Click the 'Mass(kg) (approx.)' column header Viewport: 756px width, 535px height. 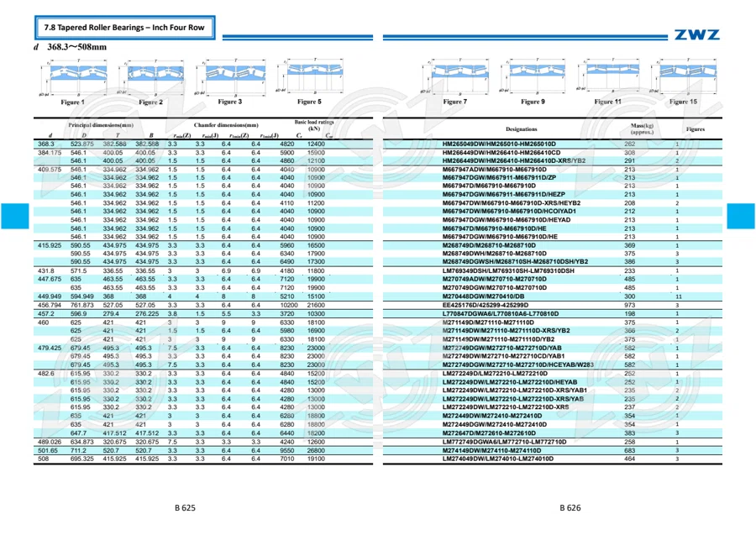coord(642,129)
